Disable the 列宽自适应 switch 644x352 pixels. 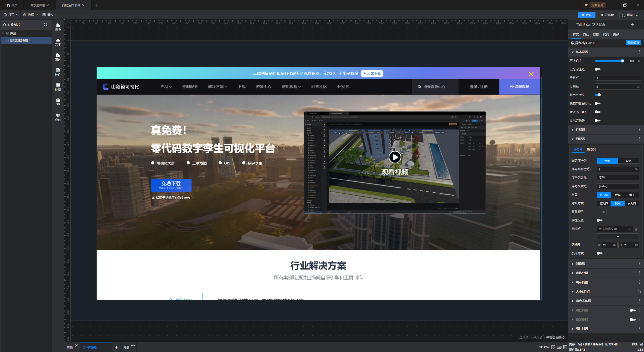[598, 95]
